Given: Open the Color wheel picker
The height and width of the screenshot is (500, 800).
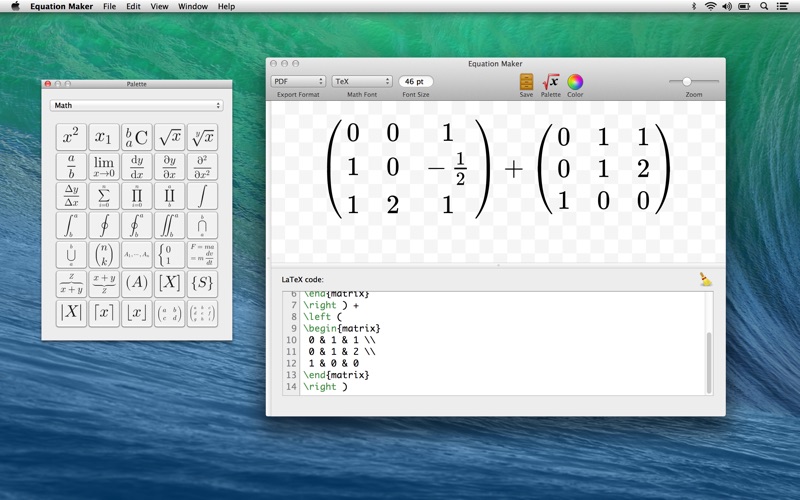Looking at the screenshot, I should tap(575, 82).
